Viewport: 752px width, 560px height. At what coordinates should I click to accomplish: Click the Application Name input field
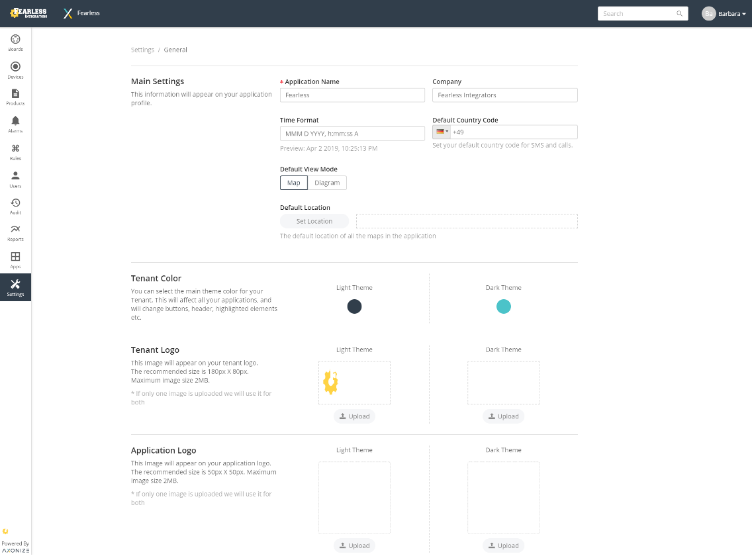352,95
